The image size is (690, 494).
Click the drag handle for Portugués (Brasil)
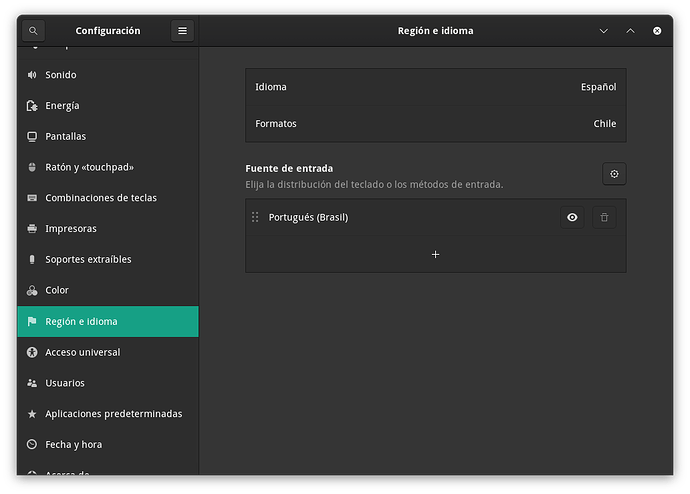pyautogui.click(x=255, y=217)
